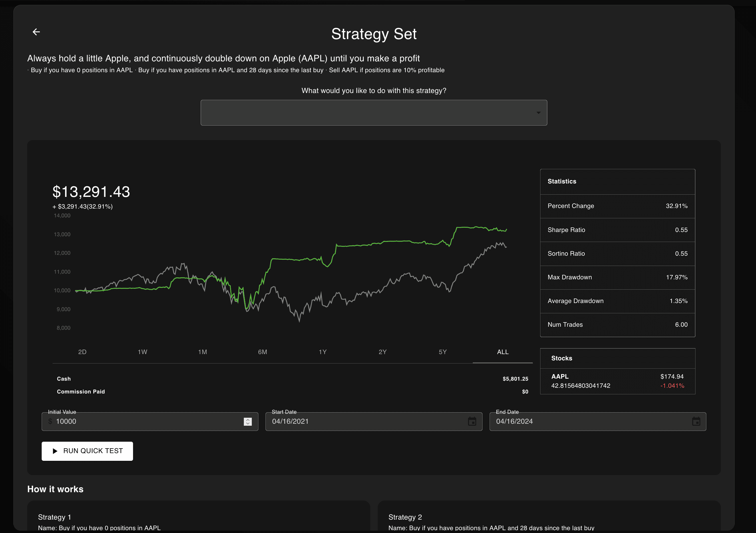Increment Initial Value using the up stepper arrow

pos(248,419)
